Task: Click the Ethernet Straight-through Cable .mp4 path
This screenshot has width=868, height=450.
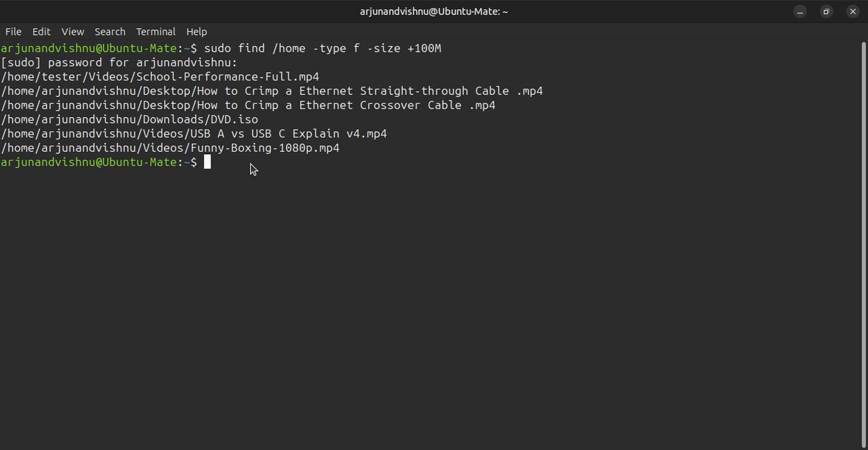Action: coord(272,91)
